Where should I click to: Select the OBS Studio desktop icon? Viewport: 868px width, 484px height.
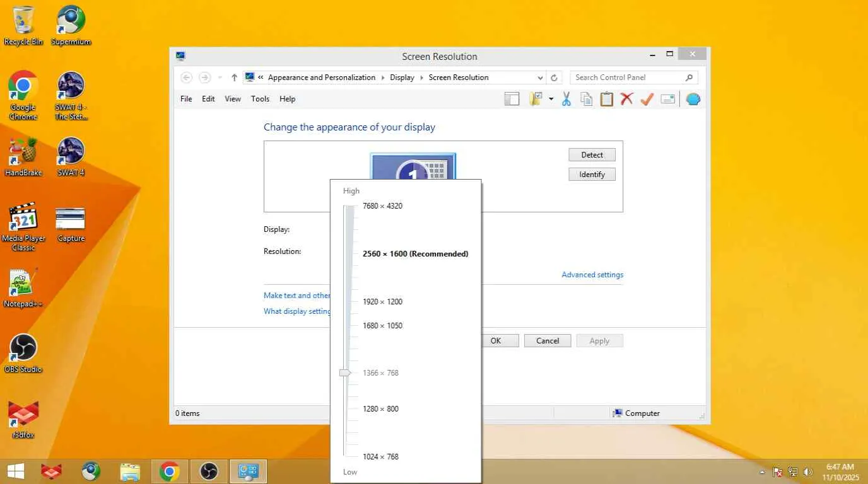(x=23, y=354)
